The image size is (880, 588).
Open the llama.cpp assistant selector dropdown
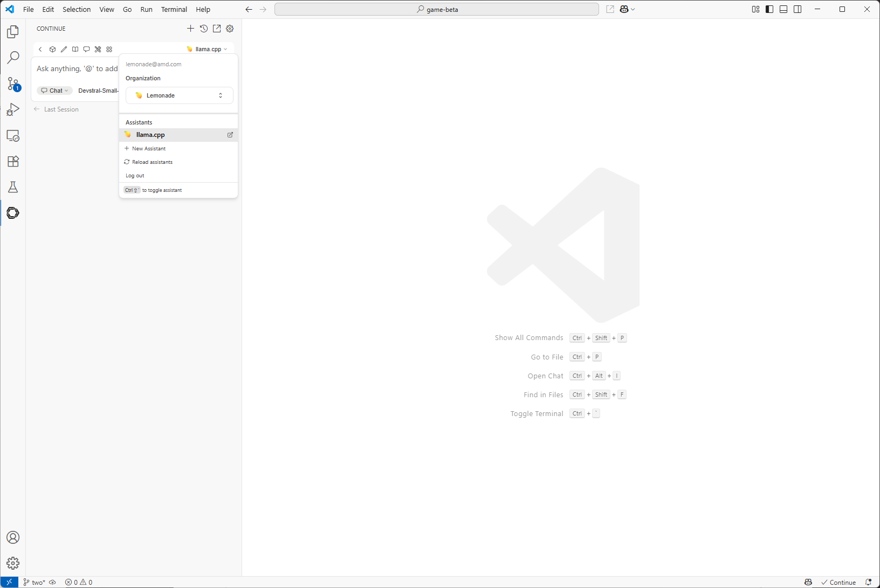207,49
